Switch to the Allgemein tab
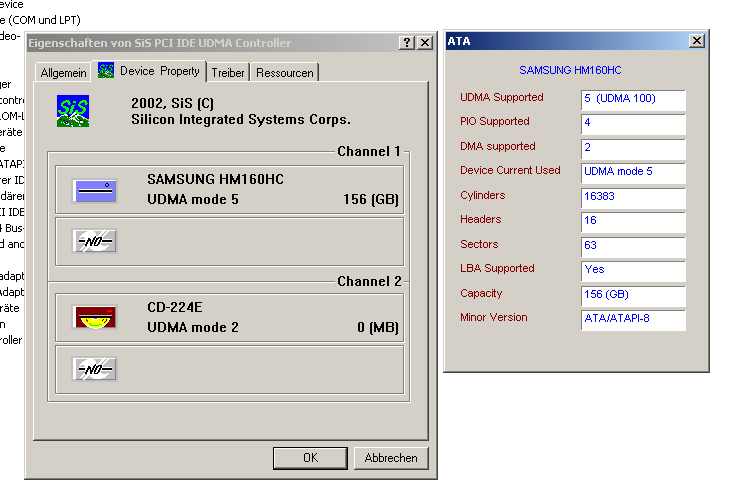Viewport: 740px width, 502px height. [x=63, y=73]
